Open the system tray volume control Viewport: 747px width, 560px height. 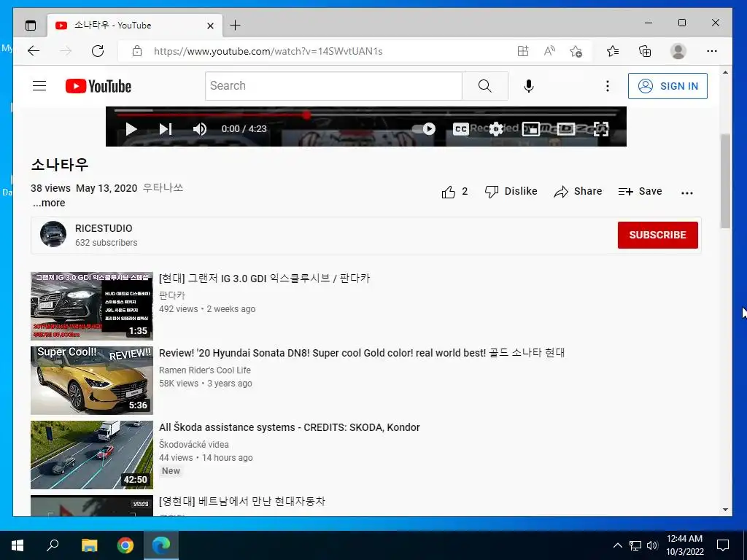(x=652, y=545)
